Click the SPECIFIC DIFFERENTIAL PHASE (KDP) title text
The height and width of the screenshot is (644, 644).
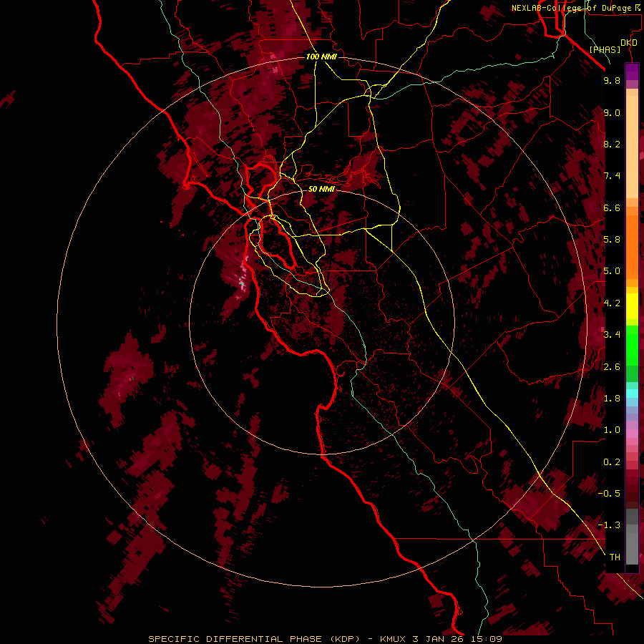coord(255,639)
